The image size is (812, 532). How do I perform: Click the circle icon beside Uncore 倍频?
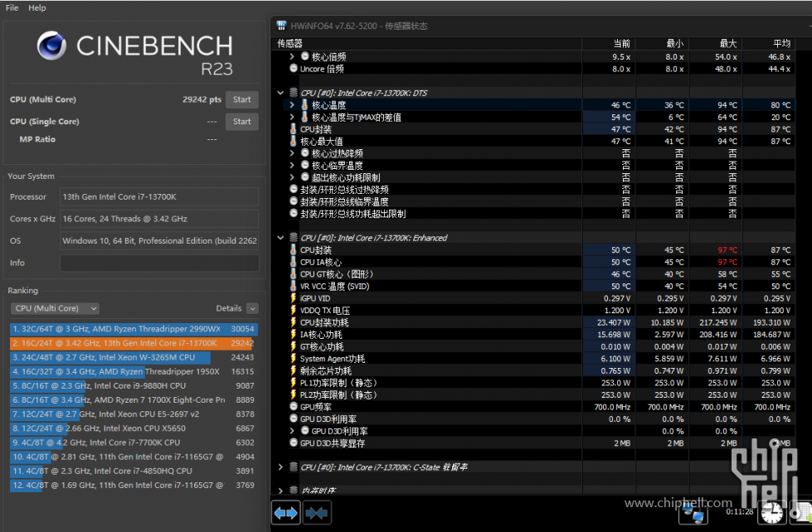[x=294, y=68]
